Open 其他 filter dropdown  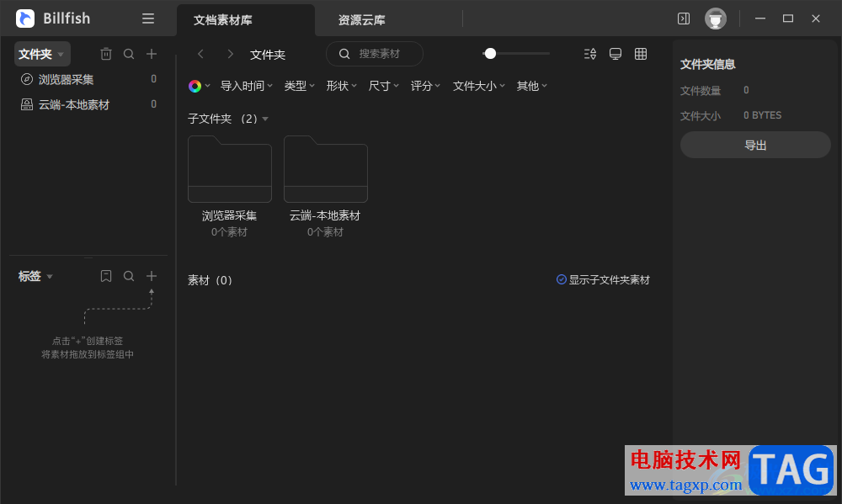click(x=531, y=86)
